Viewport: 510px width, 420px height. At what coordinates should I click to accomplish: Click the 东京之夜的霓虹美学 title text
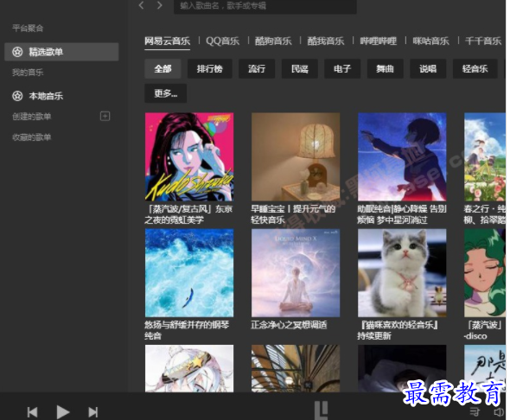(188, 214)
